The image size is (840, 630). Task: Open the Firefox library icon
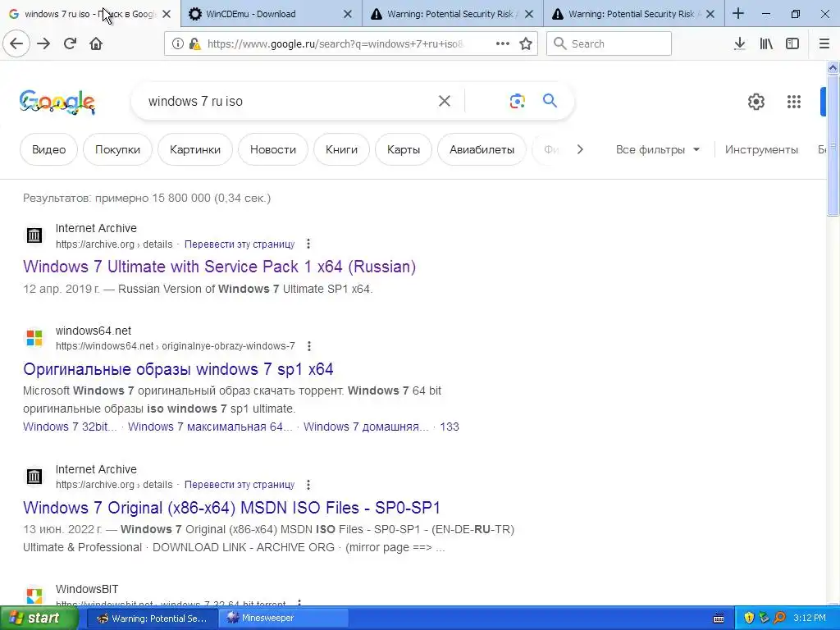(x=766, y=44)
